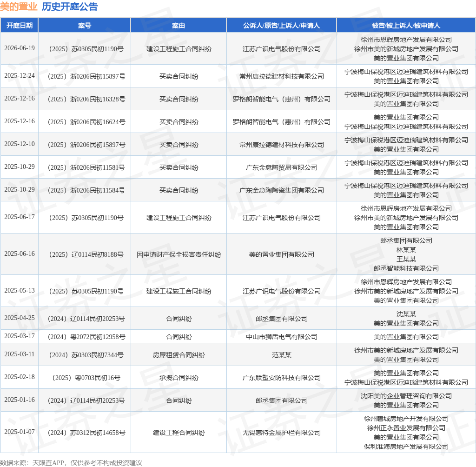Click the date 2025-01-07

(x=20, y=432)
